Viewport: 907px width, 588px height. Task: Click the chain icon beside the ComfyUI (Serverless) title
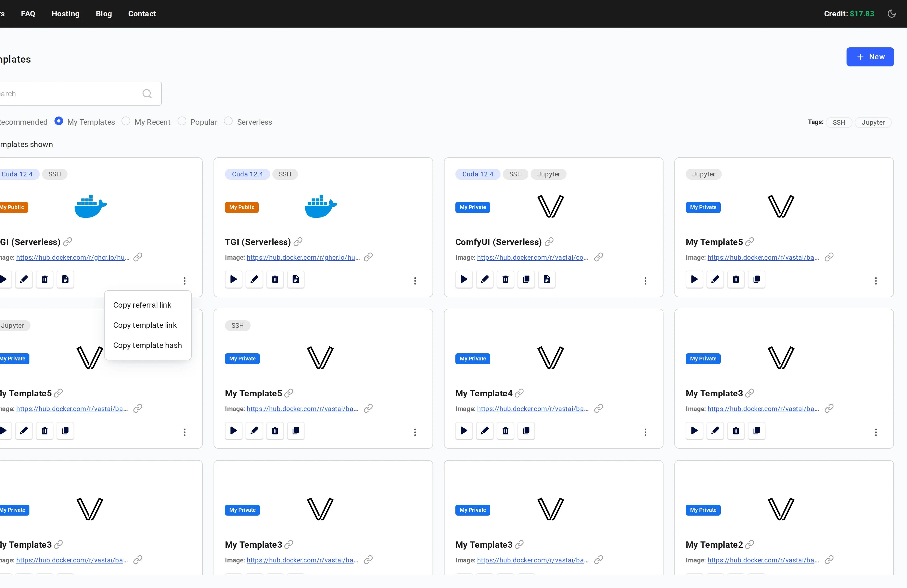click(x=549, y=242)
